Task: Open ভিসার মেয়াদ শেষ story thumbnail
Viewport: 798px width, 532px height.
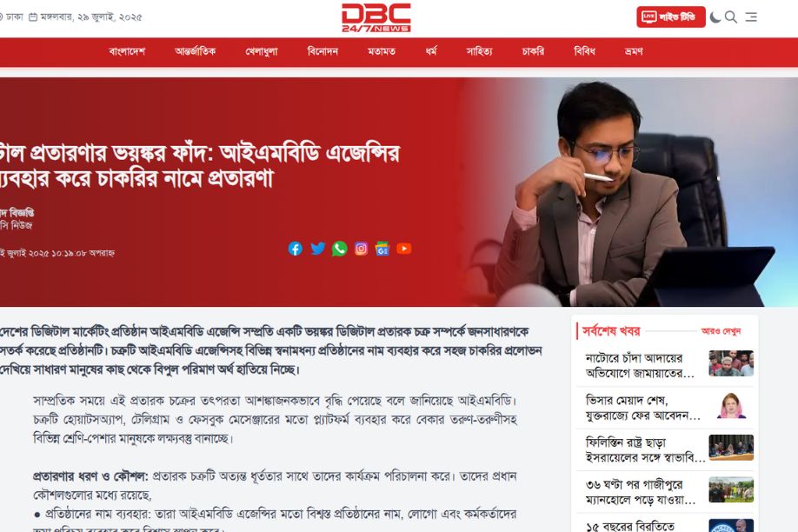Action: 731,406
